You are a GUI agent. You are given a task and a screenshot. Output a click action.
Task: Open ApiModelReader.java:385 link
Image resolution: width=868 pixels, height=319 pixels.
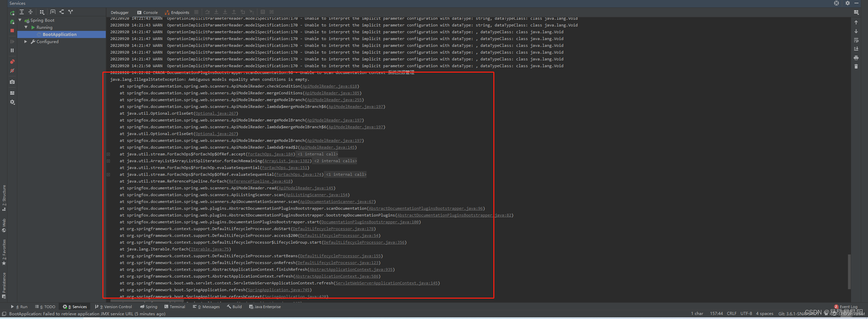332,93
